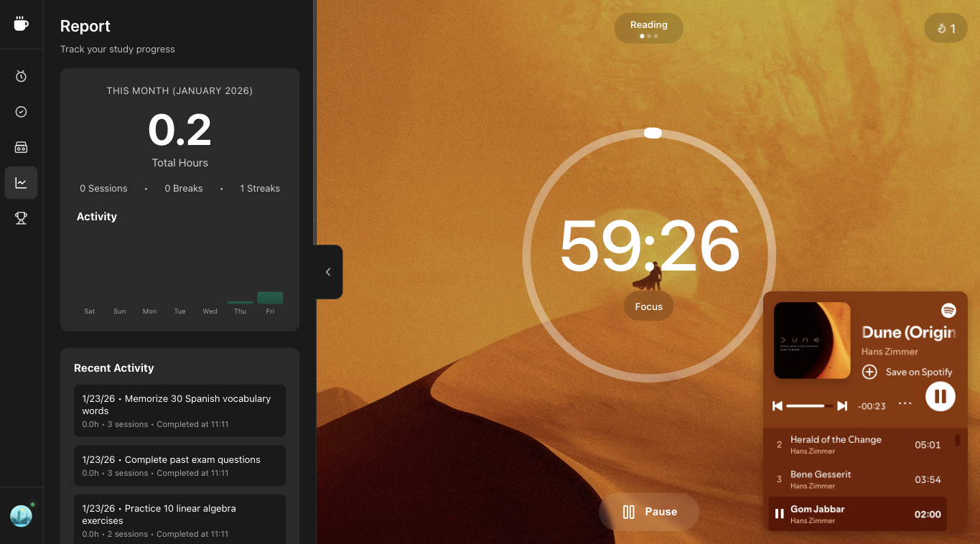The image size is (980, 544).
Task: Open the trophy achievements icon
Action: pos(21,218)
